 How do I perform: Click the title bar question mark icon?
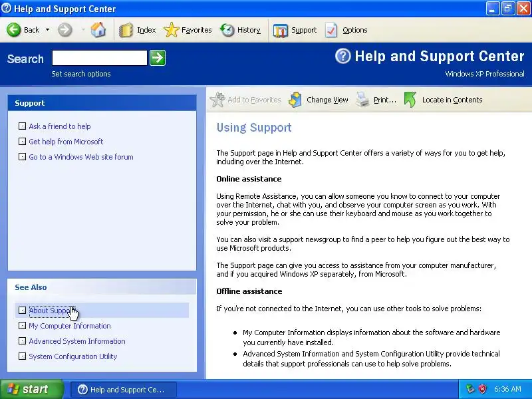pyautogui.click(x=6, y=8)
